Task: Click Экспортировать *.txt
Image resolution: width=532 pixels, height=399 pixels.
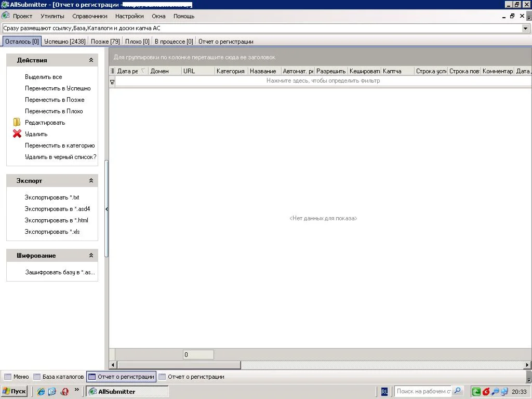Action: (51, 197)
